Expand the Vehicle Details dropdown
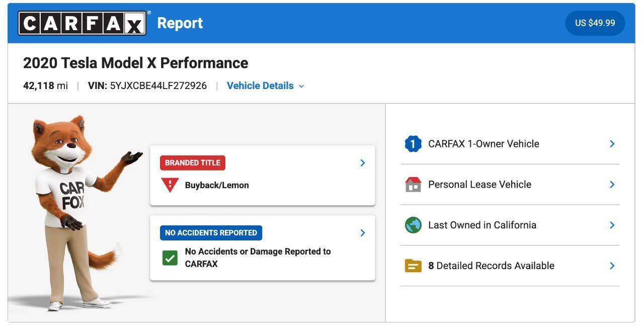 (265, 86)
